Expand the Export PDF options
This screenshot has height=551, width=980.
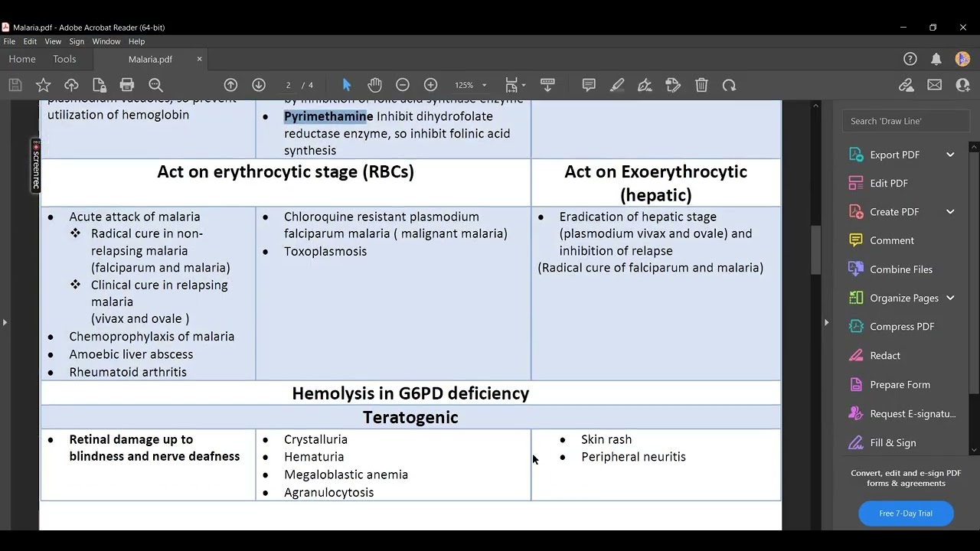[x=950, y=155]
